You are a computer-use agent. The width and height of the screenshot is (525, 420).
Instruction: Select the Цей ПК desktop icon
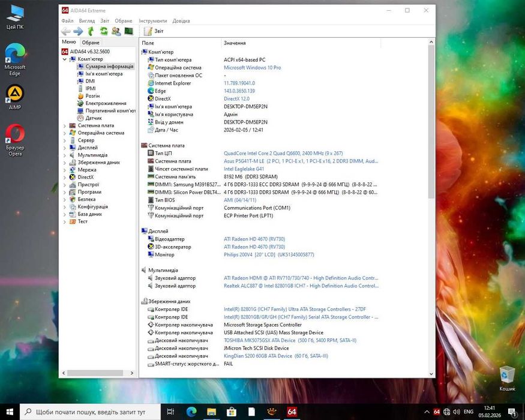[x=15, y=17]
